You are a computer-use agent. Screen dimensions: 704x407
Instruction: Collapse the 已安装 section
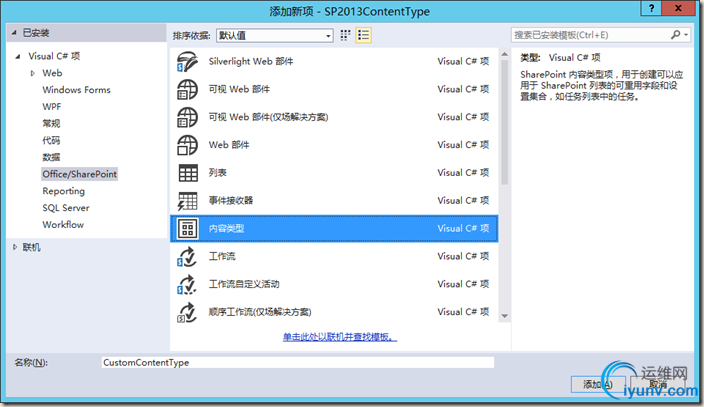pos(14,33)
